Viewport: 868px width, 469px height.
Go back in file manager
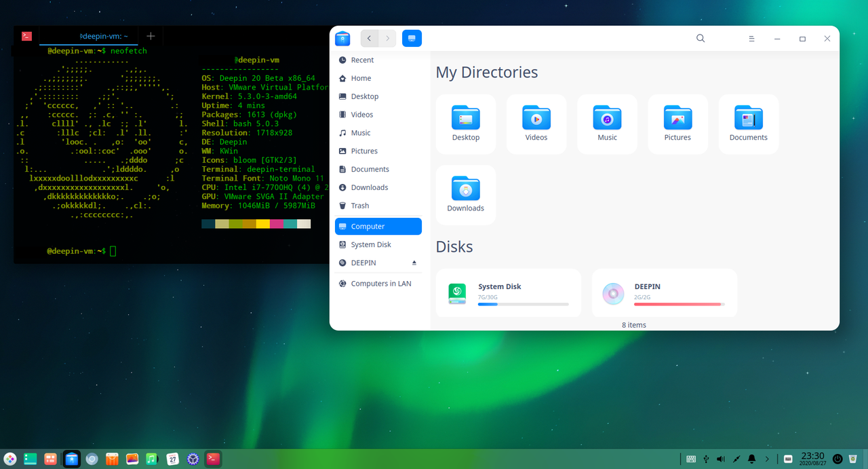coord(369,39)
